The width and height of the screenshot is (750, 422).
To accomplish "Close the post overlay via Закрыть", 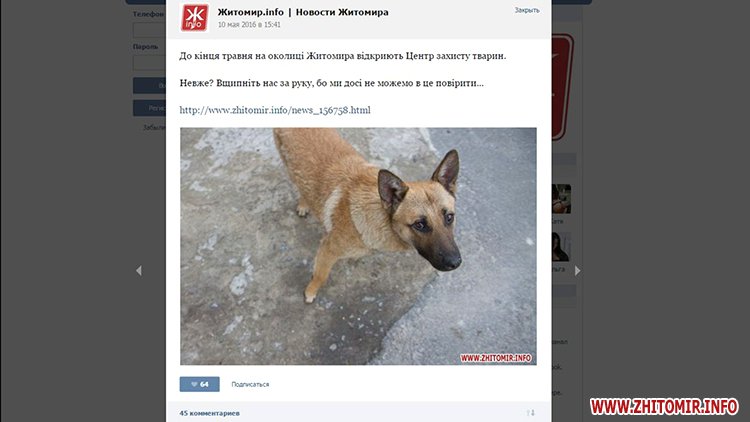I will 527,10.
